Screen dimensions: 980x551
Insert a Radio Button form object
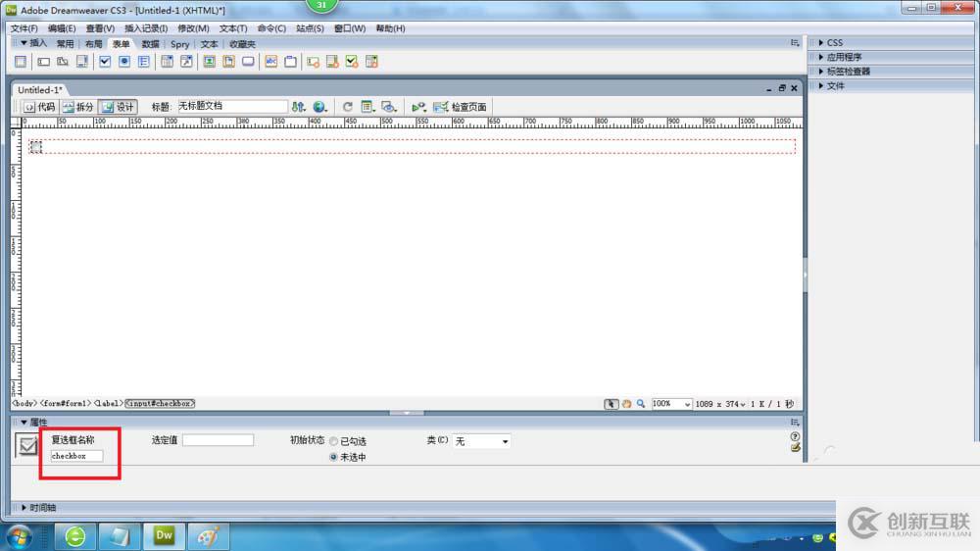(x=124, y=62)
